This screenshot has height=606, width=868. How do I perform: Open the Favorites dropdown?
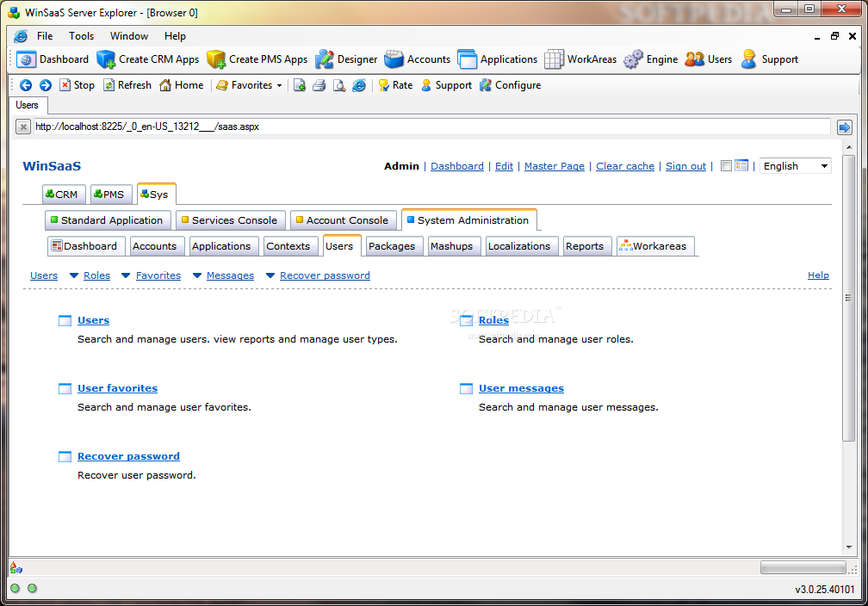(250, 85)
